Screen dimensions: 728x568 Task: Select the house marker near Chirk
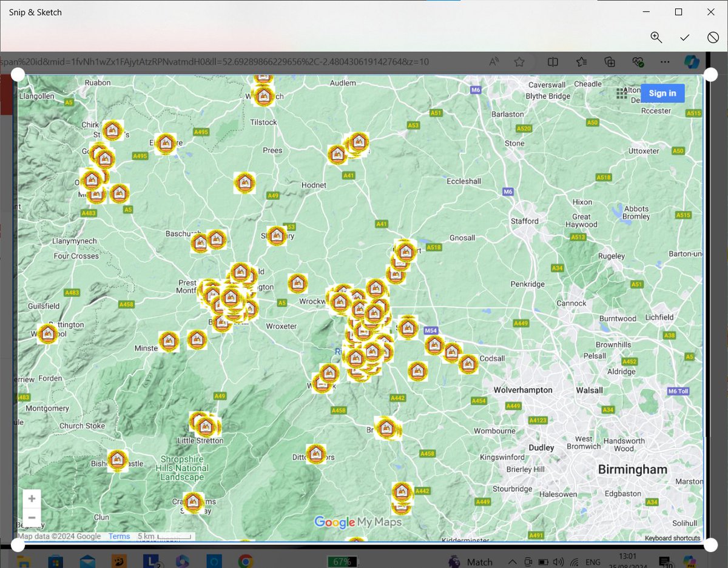point(112,130)
